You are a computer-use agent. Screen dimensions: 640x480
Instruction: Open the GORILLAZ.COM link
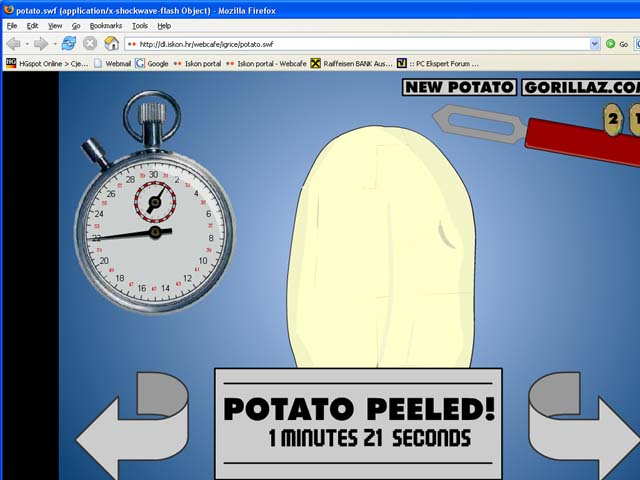(x=580, y=87)
